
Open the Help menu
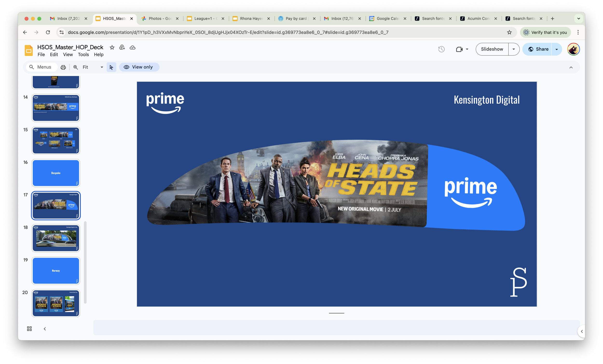(99, 54)
